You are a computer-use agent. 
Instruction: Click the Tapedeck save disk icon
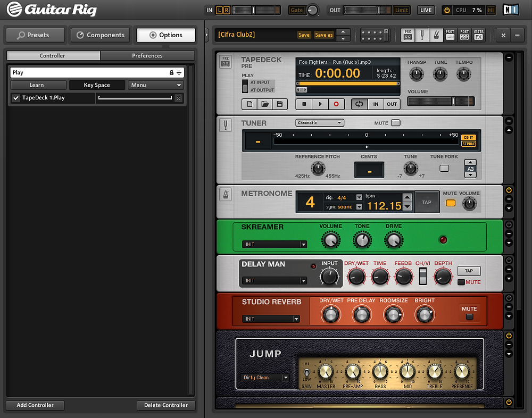(x=280, y=104)
